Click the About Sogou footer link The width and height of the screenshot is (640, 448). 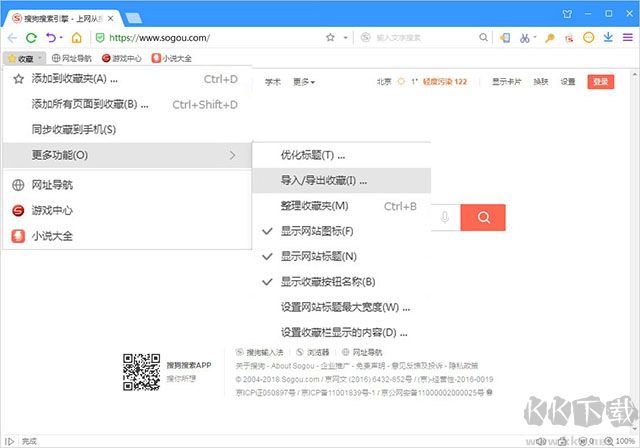point(293,366)
